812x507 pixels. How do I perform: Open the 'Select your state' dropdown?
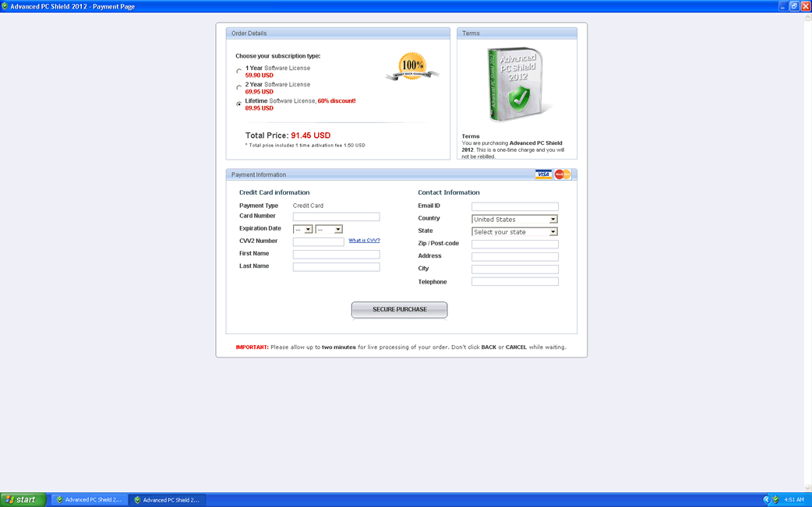[515, 232]
